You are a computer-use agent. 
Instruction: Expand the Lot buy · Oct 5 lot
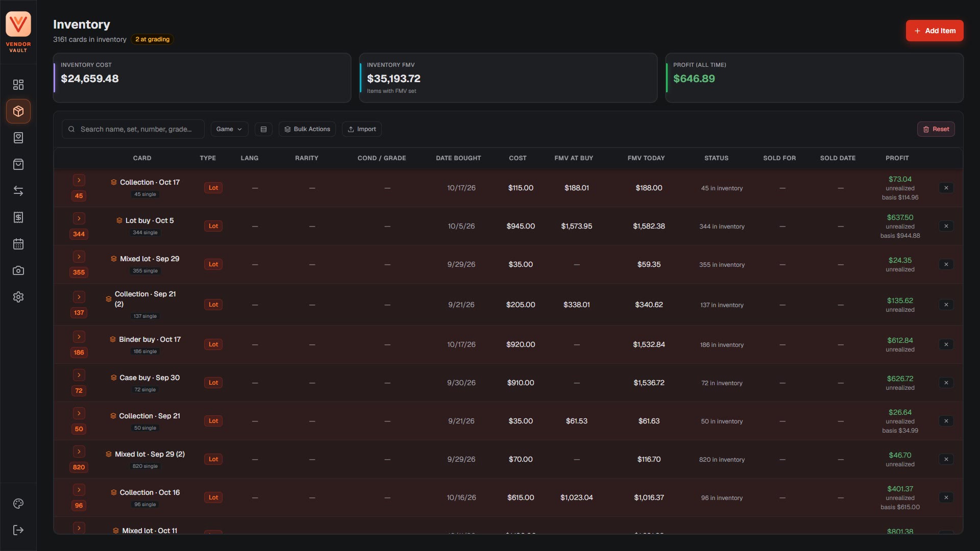79,218
